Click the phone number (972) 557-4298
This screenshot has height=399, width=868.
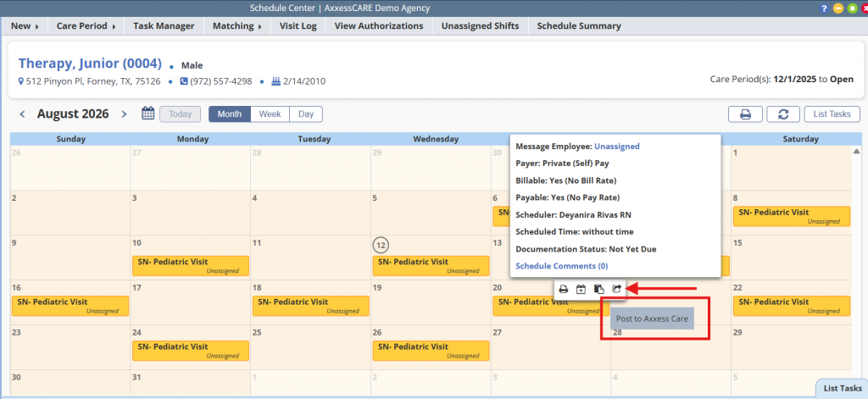[221, 81]
